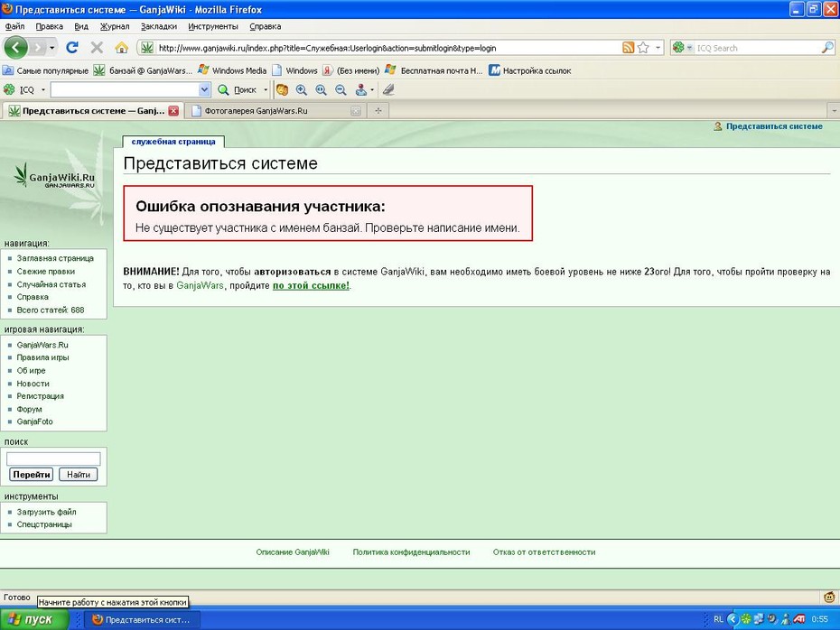
Task: Close the Представиться системе tab
Action: [173, 111]
